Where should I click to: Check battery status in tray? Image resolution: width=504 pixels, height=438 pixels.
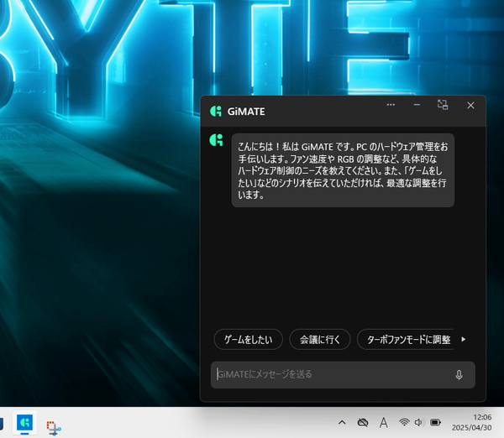tap(435, 423)
